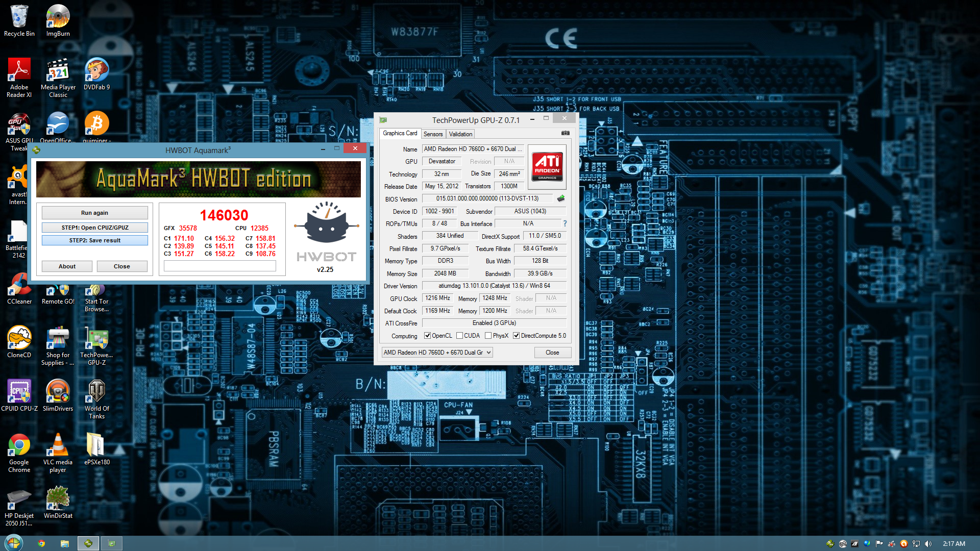The width and height of the screenshot is (980, 551).
Task: Click the Bus Interface question mark icon
Action: click(565, 223)
